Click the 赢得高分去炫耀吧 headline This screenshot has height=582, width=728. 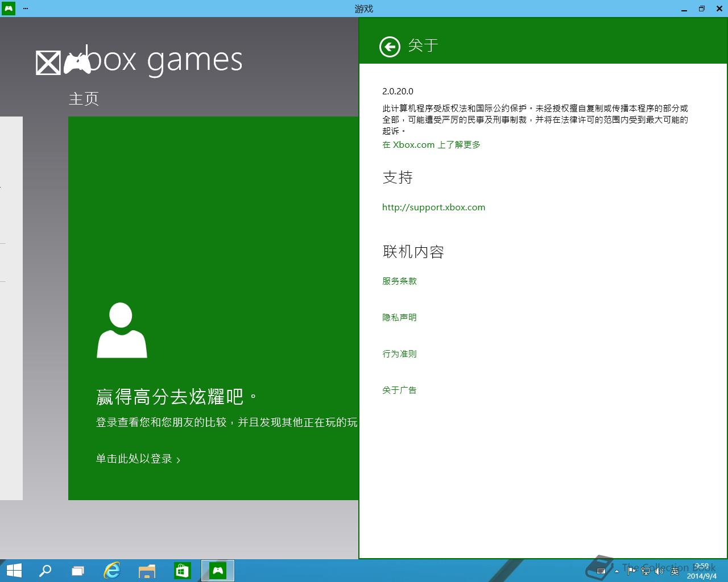[x=176, y=397]
